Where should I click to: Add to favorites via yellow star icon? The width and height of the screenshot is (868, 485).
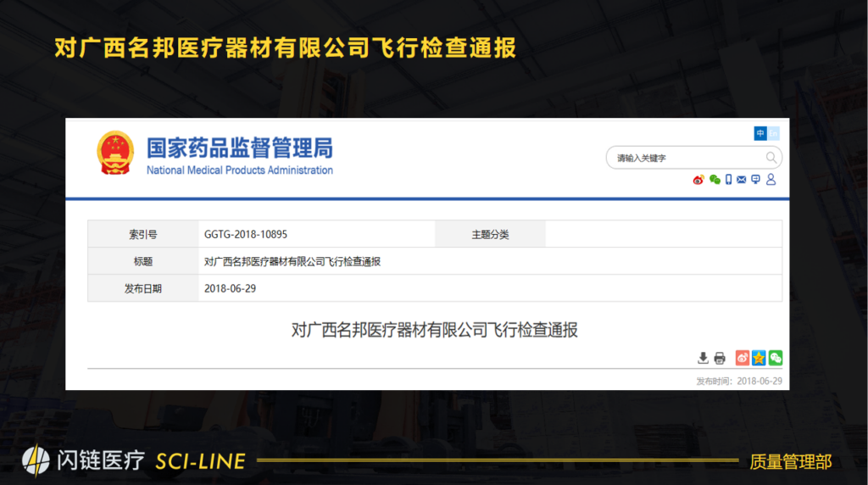pyautogui.click(x=759, y=358)
